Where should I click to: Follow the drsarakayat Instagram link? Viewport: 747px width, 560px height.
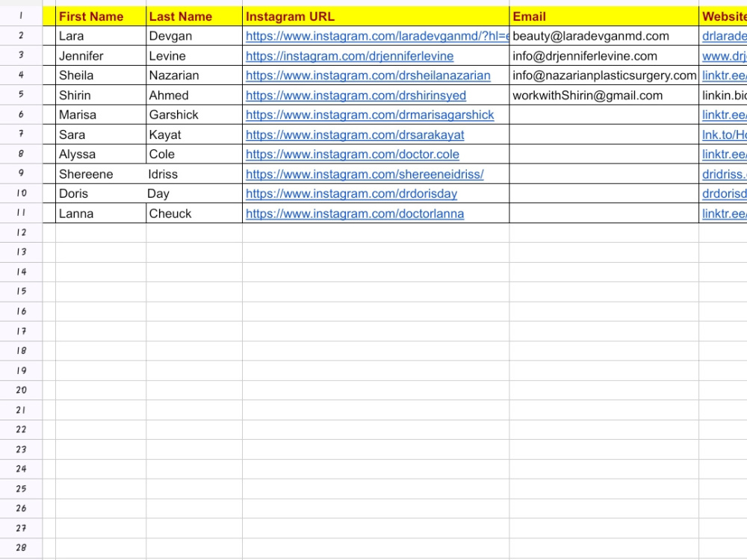[x=355, y=135]
